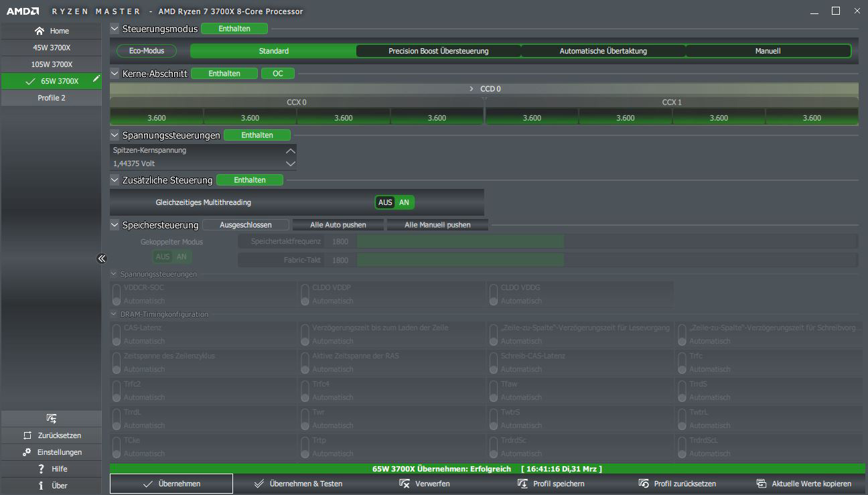
Task: Click Enthalten next to Zusätzliche Steuerung
Action: click(250, 180)
